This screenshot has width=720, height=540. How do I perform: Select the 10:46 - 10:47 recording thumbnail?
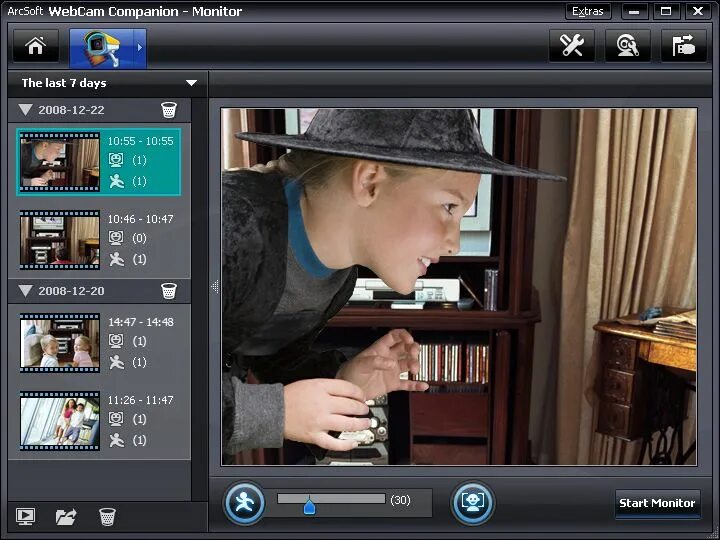click(60, 240)
